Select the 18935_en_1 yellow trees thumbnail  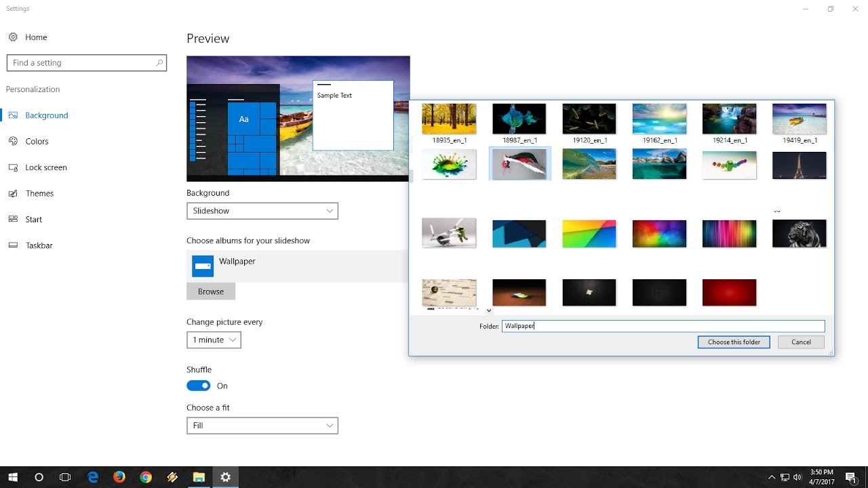pos(449,119)
